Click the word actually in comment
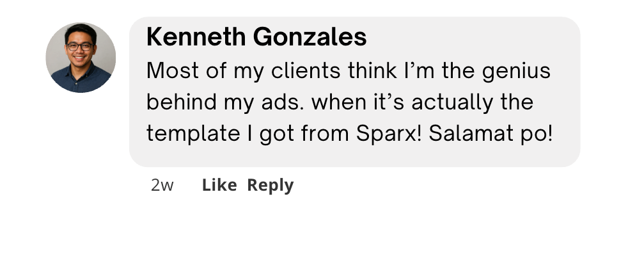The image size is (644, 256). tap(452, 103)
